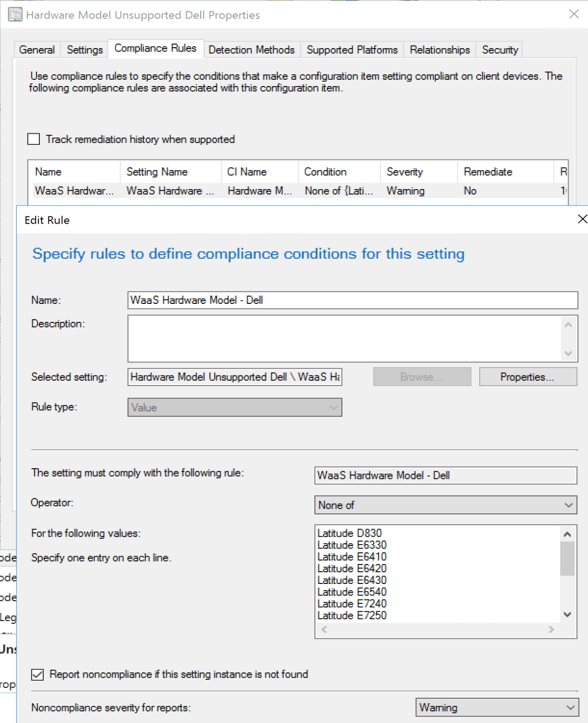Enable Track remediation history when supported

click(x=34, y=140)
